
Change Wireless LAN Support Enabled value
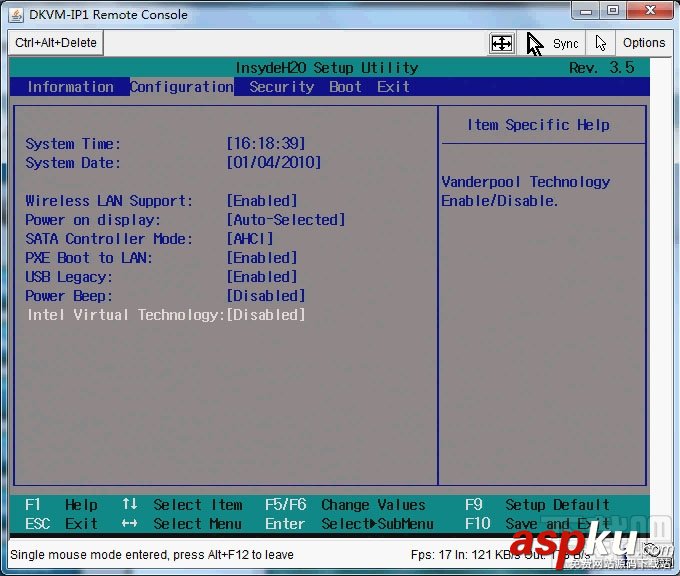262,200
